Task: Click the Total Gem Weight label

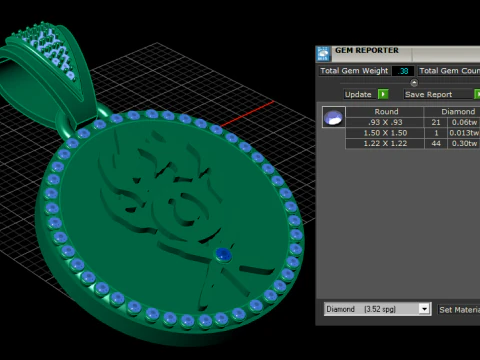Action: (354, 71)
